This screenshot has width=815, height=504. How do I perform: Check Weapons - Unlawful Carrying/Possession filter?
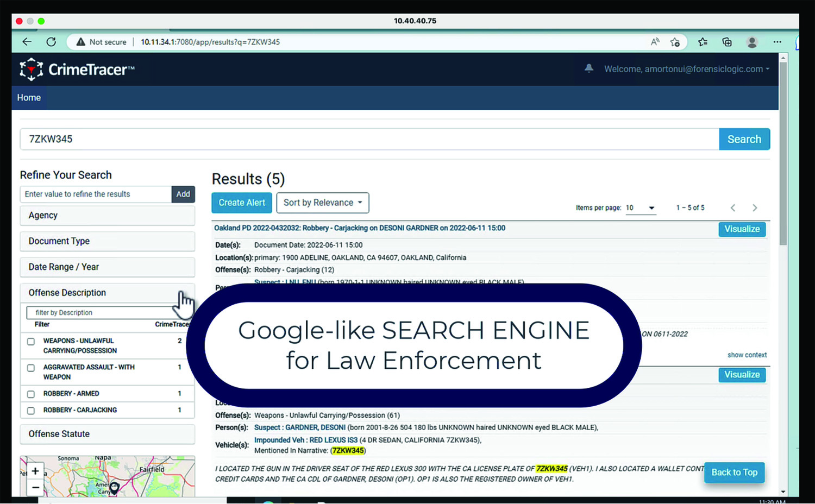point(31,342)
